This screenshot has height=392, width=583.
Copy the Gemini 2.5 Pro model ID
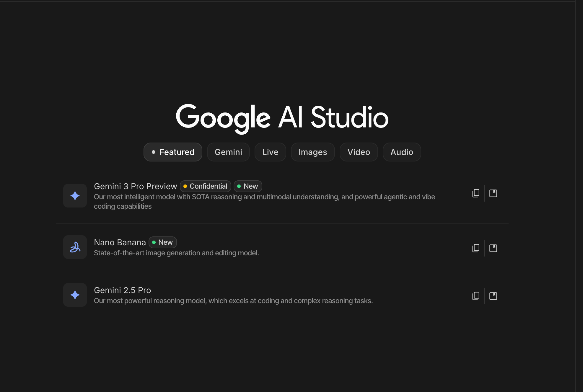coord(476,296)
